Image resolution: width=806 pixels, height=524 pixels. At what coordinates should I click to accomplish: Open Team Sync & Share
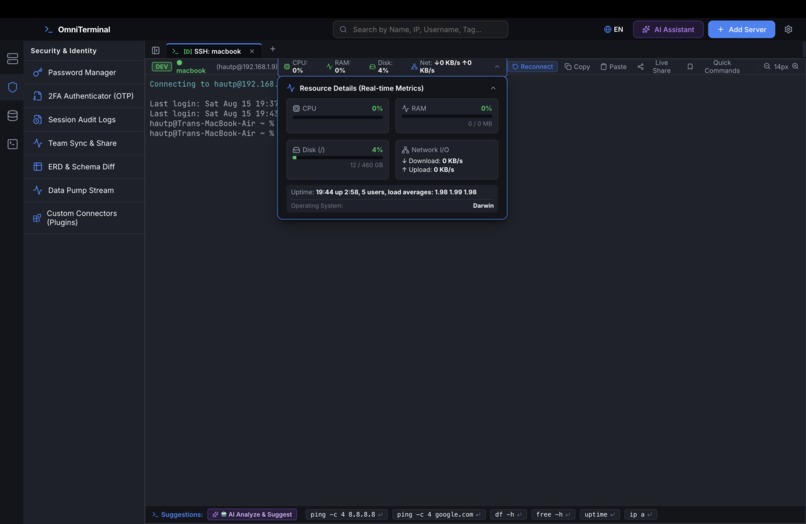tap(84, 143)
